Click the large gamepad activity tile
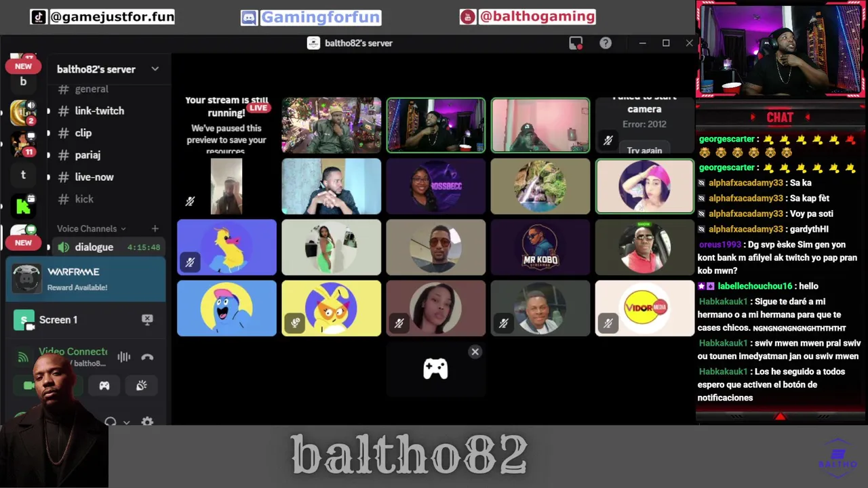Screen dimensions: 868x488 [x=435, y=369]
